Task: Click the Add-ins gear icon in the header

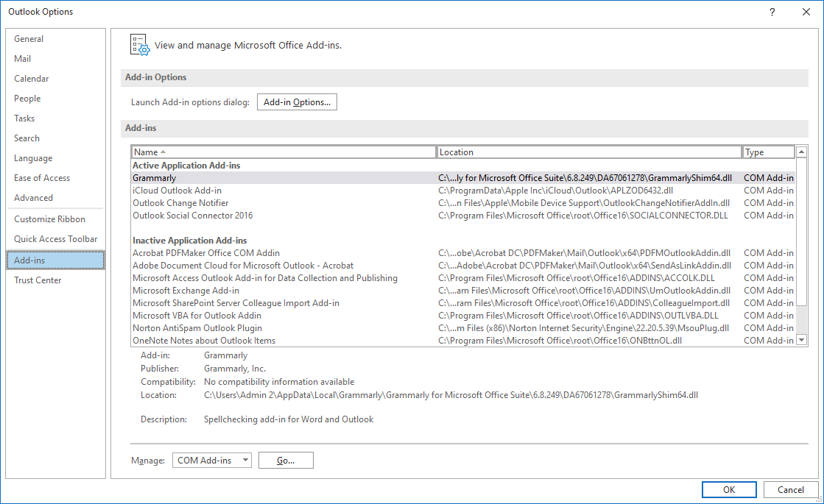Action: pyautogui.click(x=140, y=45)
